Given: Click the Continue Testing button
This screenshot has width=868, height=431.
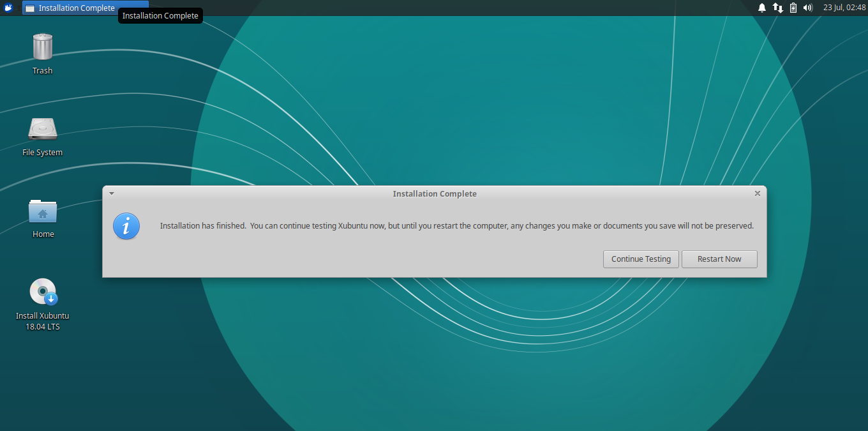Looking at the screenshot, I should [641, 259].
